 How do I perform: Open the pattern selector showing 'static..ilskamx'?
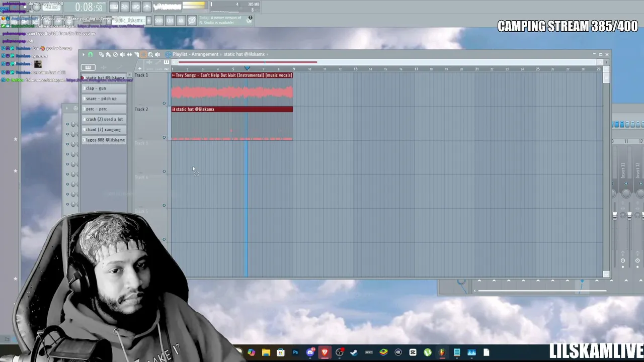(x=129, y=21)
